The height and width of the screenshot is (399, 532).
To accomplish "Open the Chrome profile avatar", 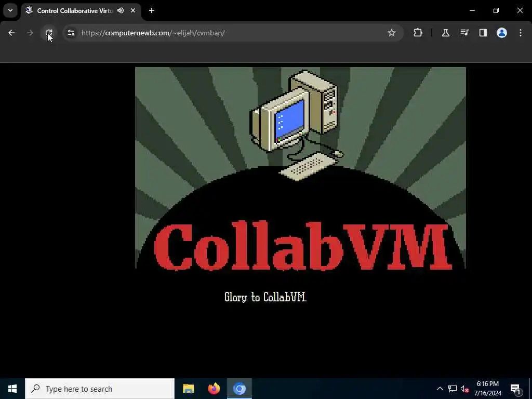I will click(x=502, y=33).
